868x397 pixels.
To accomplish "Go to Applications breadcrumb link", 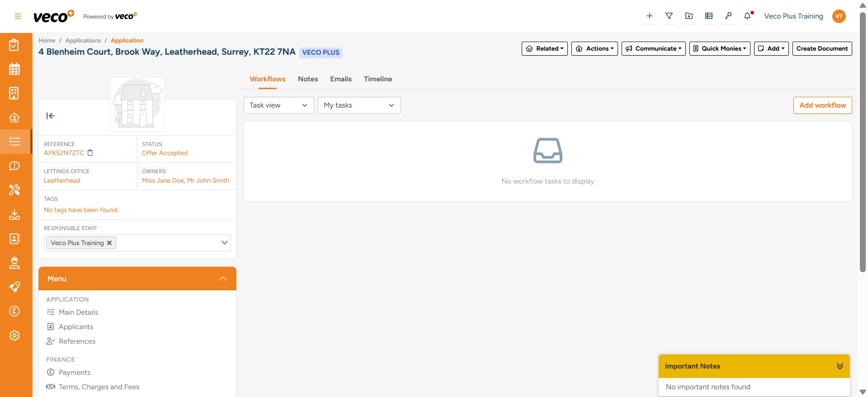I will point(83,41).
